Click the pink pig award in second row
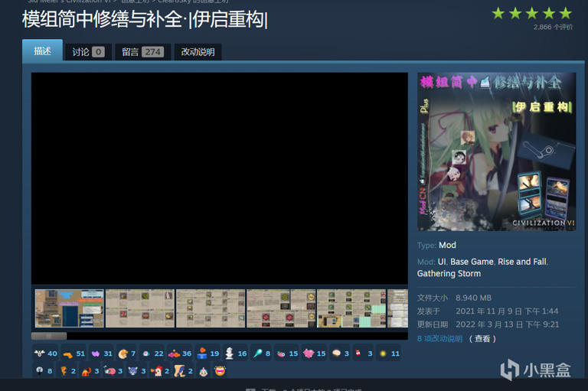The width and height of the screenshot is (588, 391). pyautogui.click(x=113, y=371)
